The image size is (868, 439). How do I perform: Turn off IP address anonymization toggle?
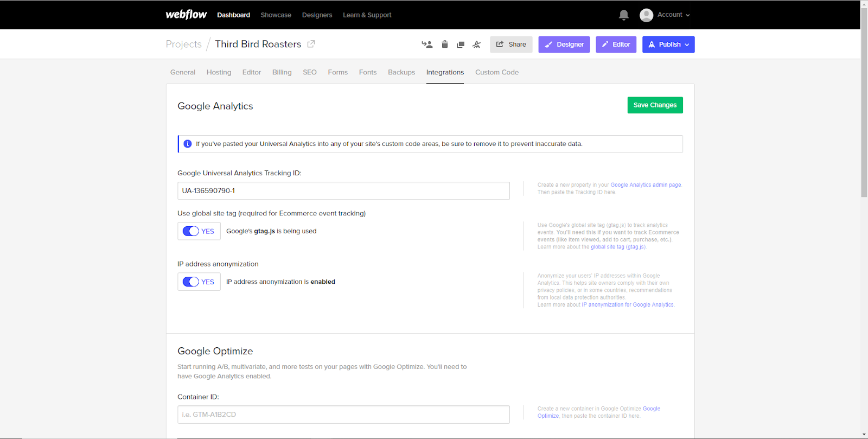(x=191, y=282)
